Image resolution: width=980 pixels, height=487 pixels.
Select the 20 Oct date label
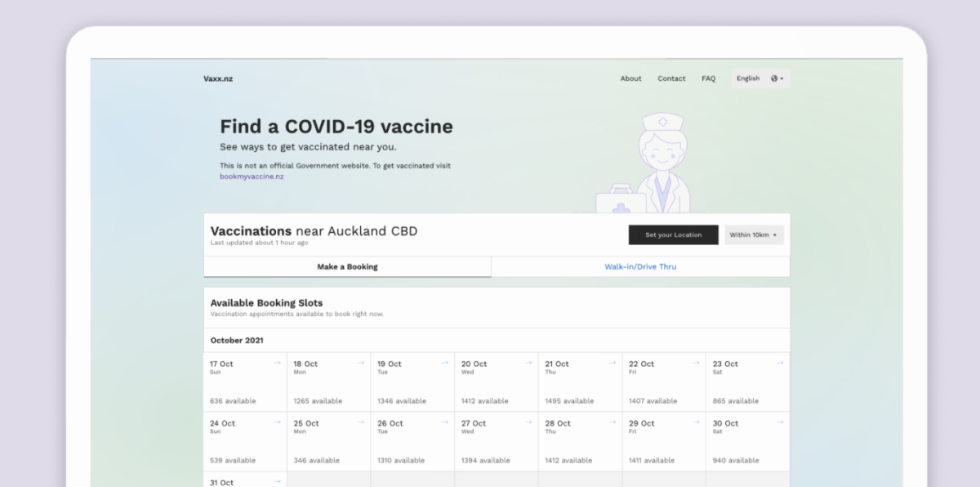474,364
